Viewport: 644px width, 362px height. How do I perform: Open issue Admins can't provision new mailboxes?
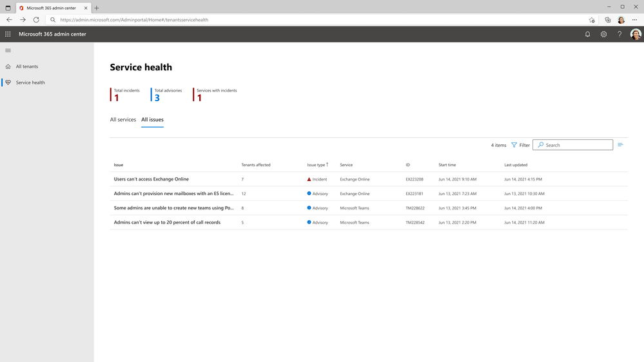pyautogui.click(x=174, y=193)
